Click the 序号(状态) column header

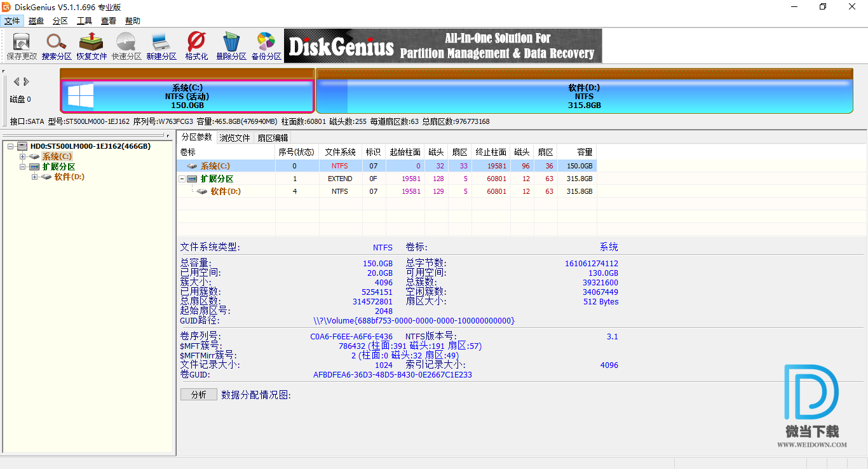coord(297,152)
